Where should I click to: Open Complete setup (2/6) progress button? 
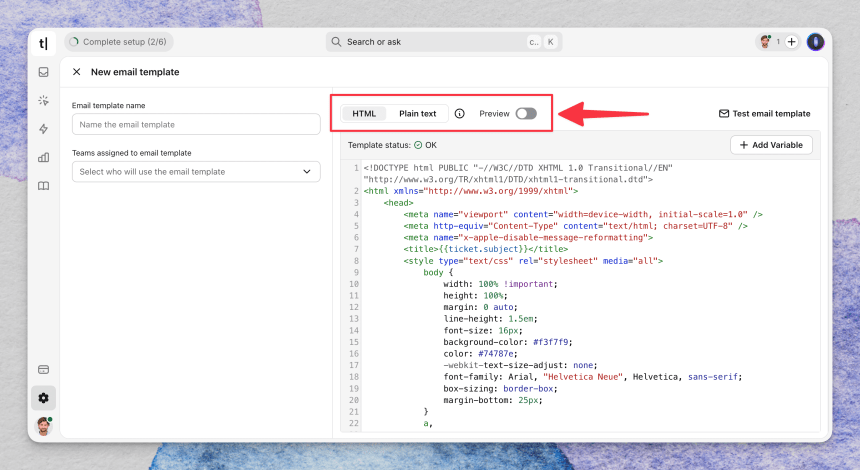coord(118,42)
